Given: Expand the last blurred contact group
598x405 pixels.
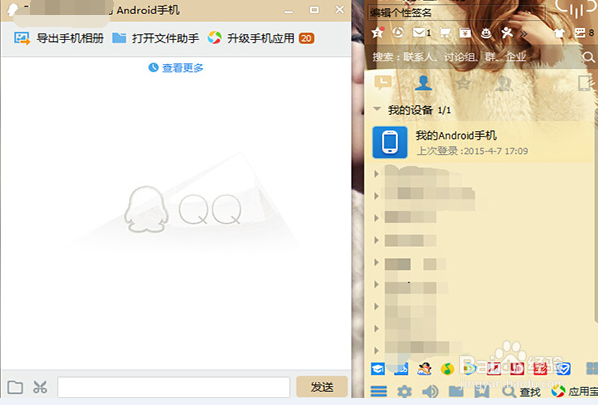Looking at the screenshot, I should pos(376,351).
